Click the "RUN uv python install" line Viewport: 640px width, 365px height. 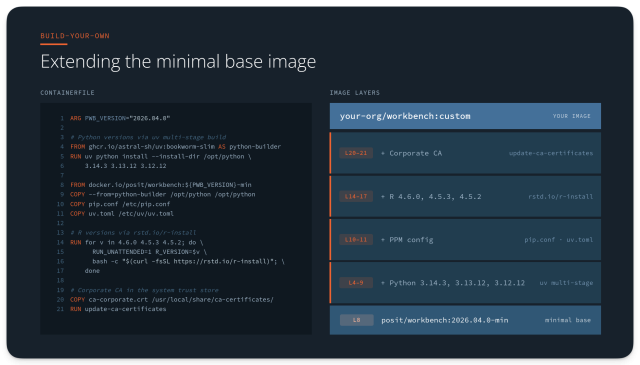[161, 156]
